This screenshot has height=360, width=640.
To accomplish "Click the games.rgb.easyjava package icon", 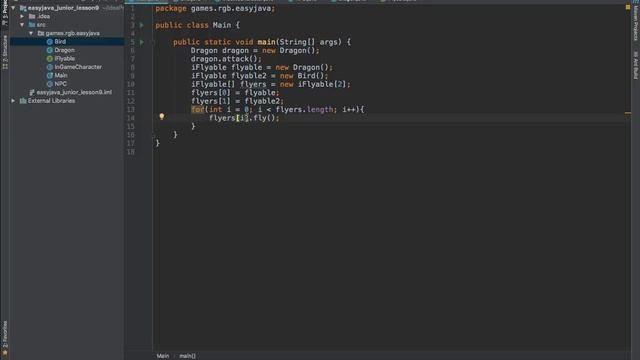I will point(41,33).
